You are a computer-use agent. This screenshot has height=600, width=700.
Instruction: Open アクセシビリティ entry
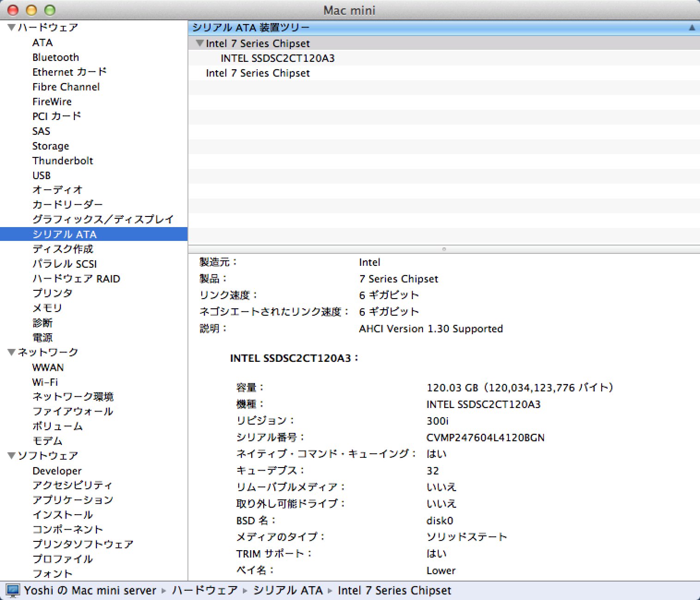coord(72,485)
